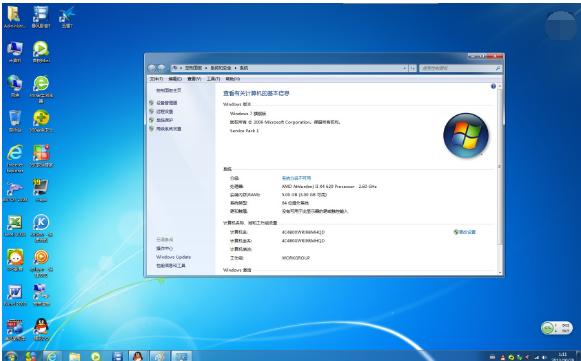Launch Excel 2003 from the desktop
This screenshot has height=361, width=581.
pos(15,225)
